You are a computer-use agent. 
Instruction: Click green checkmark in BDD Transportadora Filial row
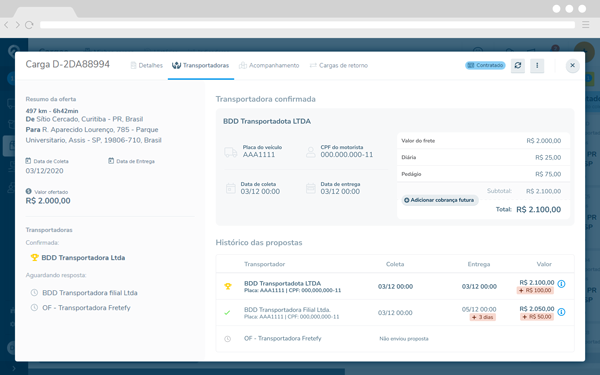click(227, 313)
